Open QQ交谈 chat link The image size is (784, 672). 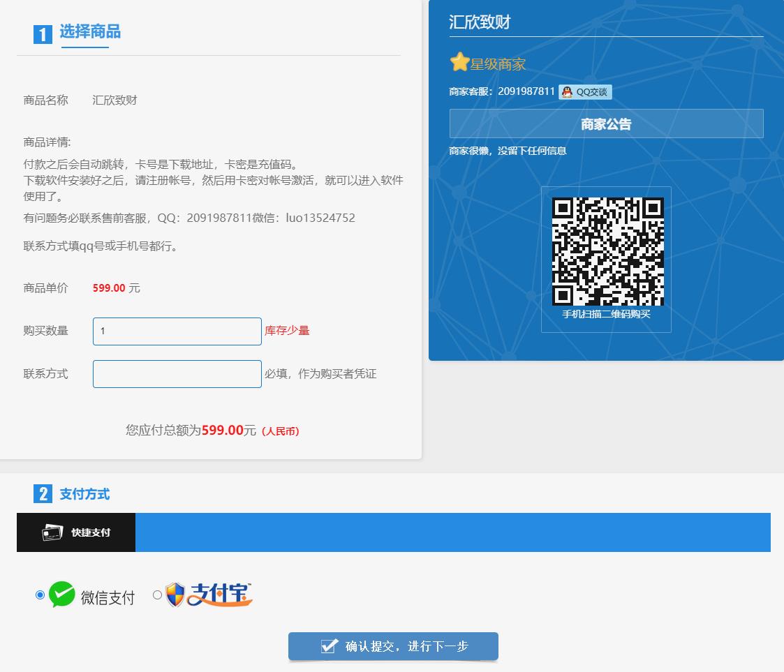585,92
